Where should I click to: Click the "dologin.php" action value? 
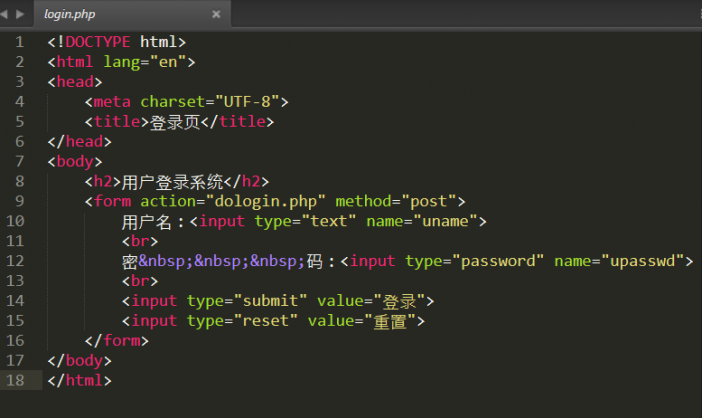[265, 201]
